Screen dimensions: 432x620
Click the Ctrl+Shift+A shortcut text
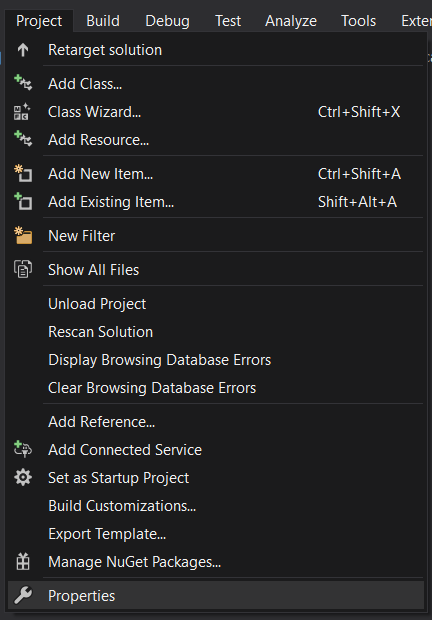point(359,174)
